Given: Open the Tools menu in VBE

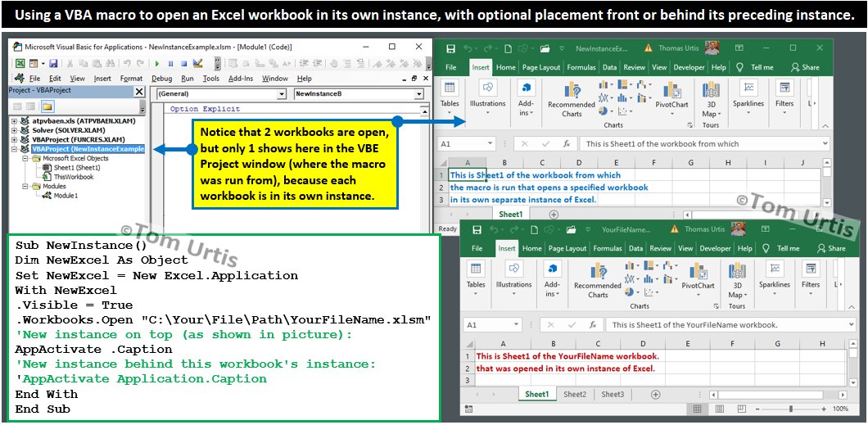Looking at the screenshot, I should point(210,79).
